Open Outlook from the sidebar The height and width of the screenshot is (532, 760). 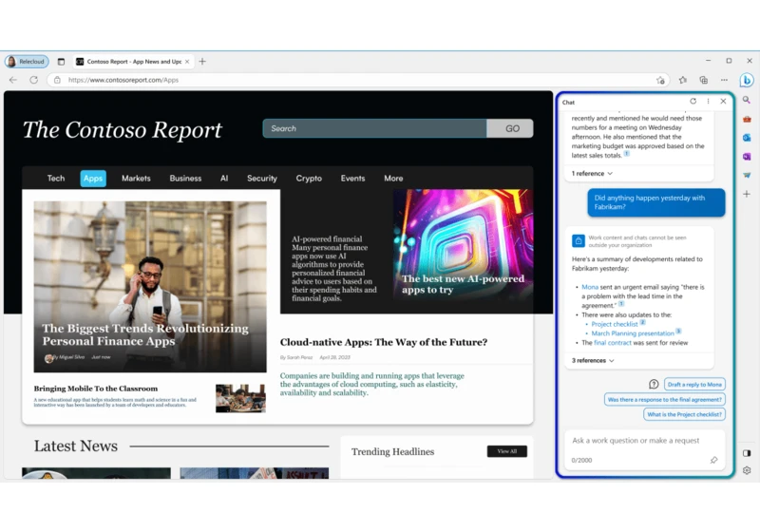coord(747,138)
